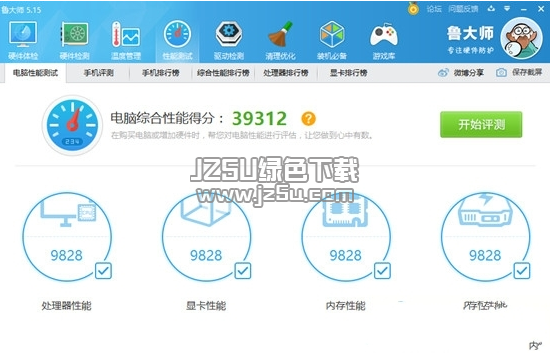Click the orange question mark help icon

click(308, 119)
